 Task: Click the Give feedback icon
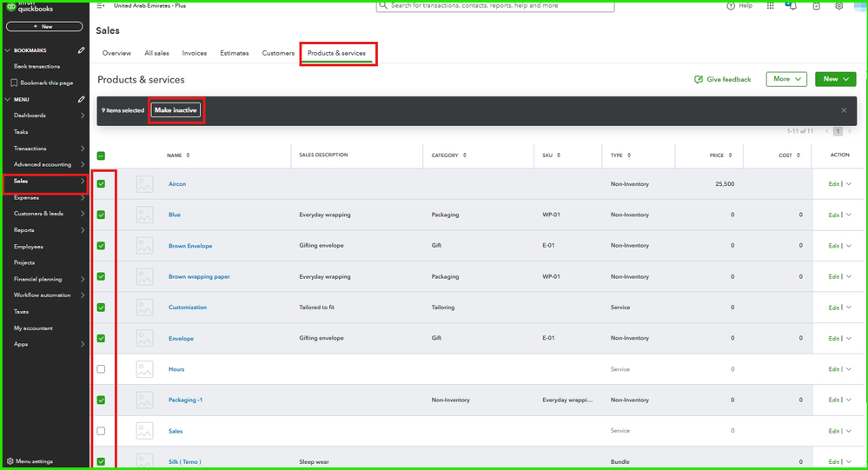coord(699,80)
